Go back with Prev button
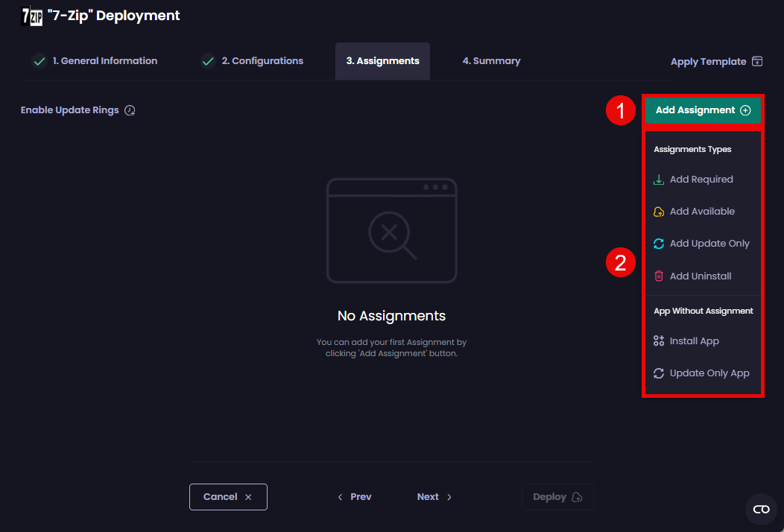 coord(355,497)
